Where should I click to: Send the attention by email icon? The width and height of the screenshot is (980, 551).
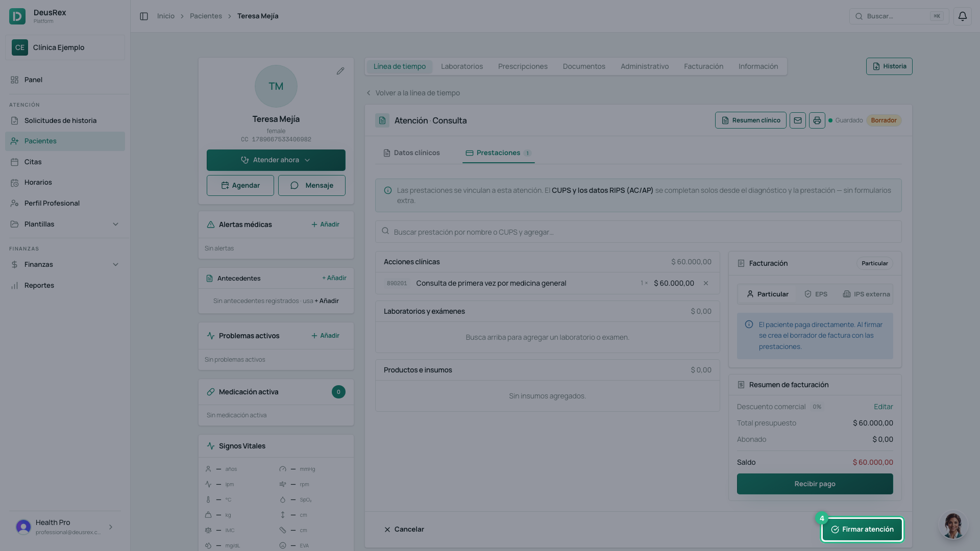[x=798, y=120]
